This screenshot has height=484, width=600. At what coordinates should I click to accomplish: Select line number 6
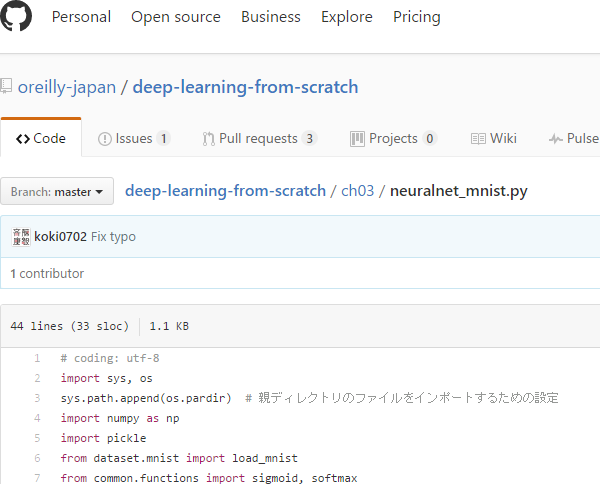pyautogui.click(x=37, y=458)
